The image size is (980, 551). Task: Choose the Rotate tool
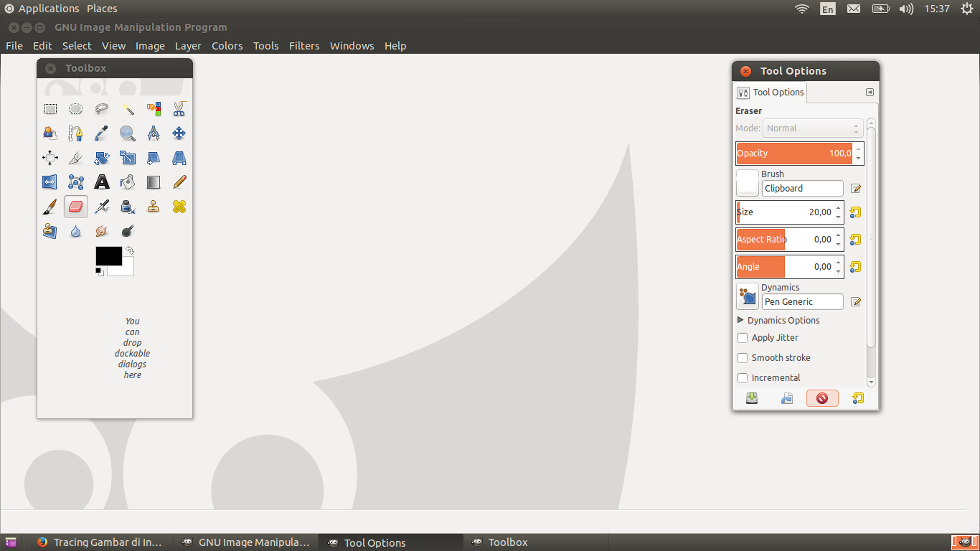coord(102,158)
